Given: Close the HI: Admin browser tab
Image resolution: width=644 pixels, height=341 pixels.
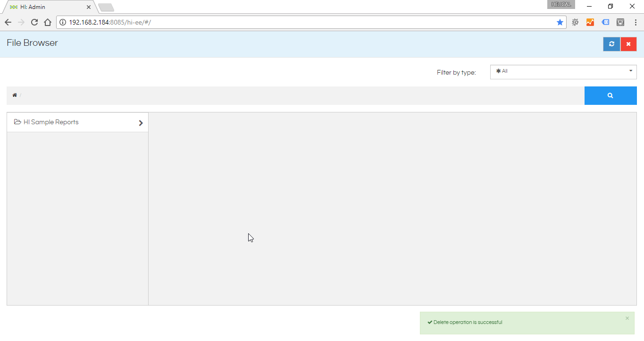Looking at the screenshot, I should click(x=89, y=7).
